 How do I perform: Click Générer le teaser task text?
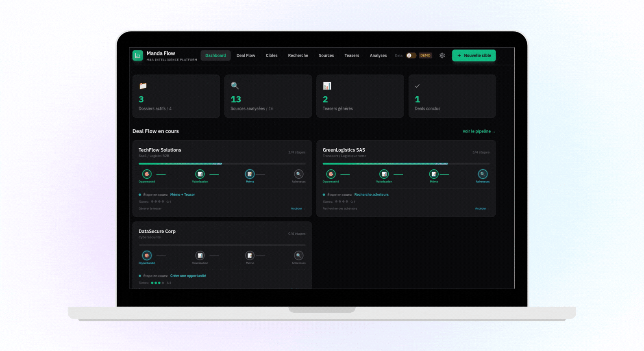pyautogui.click(x=150, y=208)
